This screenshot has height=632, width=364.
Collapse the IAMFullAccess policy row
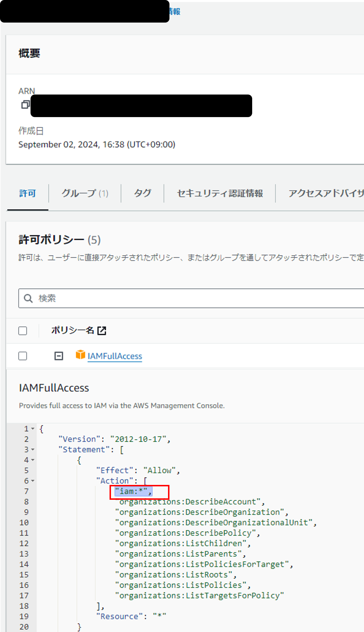click(x=59, y=356)
